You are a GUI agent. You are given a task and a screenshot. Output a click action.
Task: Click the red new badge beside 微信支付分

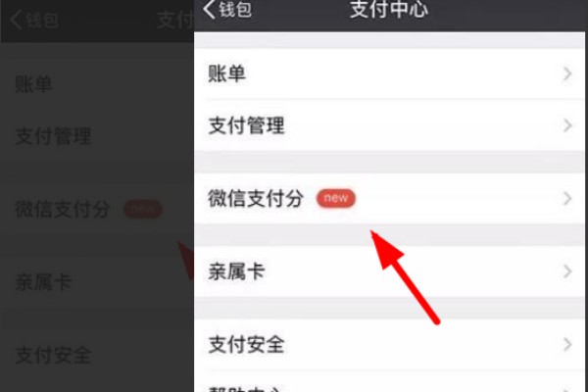click(335, 198)
